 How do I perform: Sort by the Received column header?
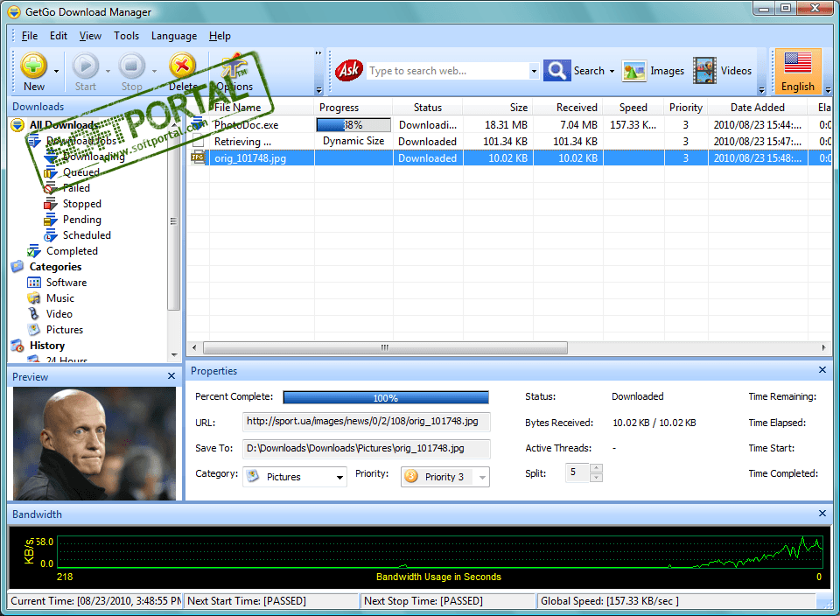pos(569,107)
